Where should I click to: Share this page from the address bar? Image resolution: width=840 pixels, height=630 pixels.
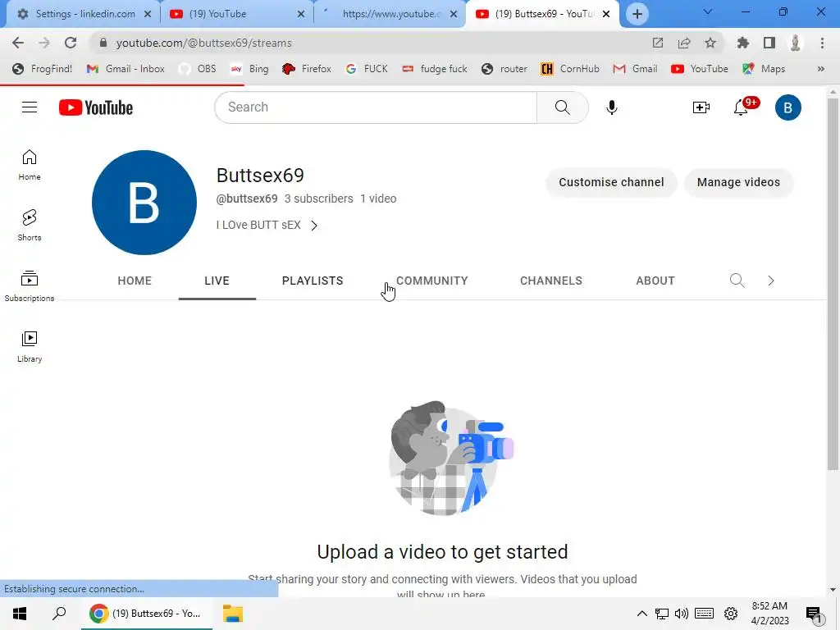pyautogui.click(x=683, y=43)
